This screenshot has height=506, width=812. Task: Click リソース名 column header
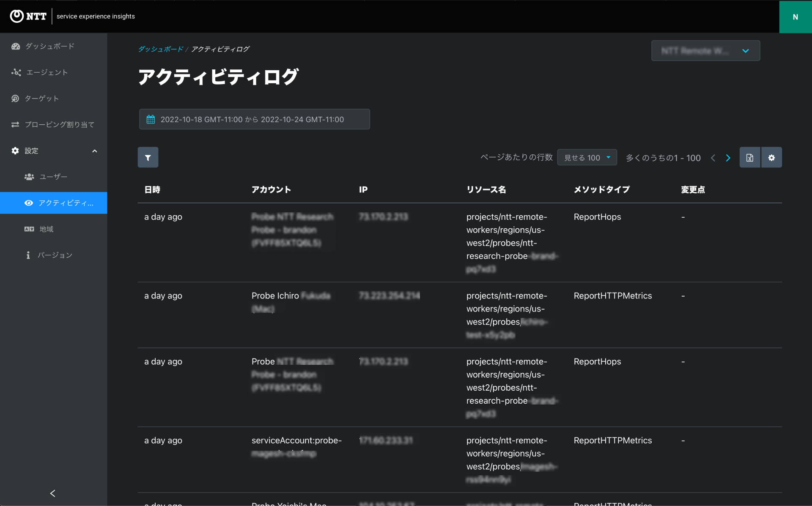pyautogui.click(x=486, y=190)
